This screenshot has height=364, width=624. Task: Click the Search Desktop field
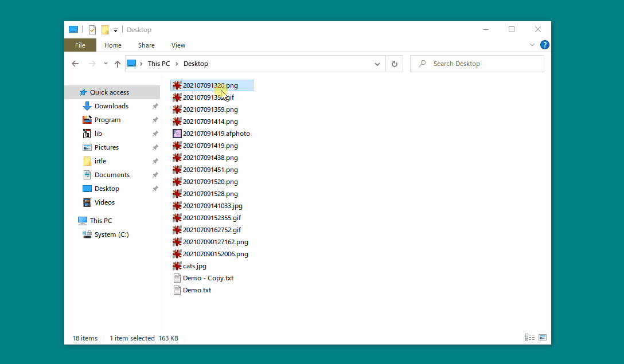tap(477, 64)
